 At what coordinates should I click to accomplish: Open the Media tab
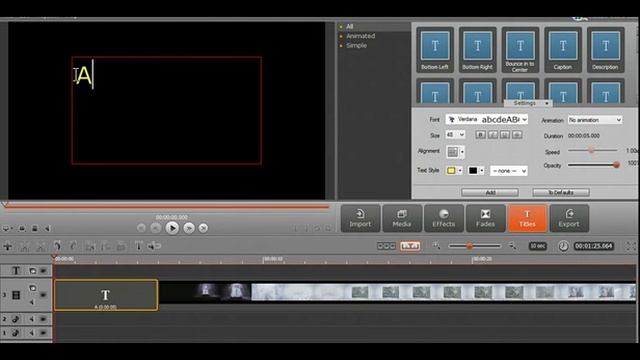(x=402, y=218)
